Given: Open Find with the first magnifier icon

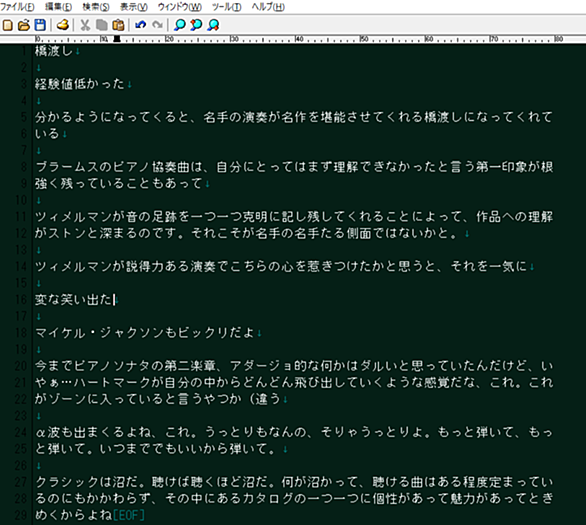Looking at the screenshot, I should (180, 25).
